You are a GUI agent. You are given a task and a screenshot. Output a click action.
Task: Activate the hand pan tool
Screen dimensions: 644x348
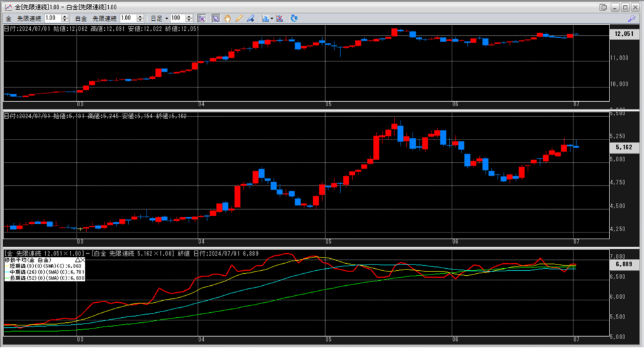click(227, 18)
